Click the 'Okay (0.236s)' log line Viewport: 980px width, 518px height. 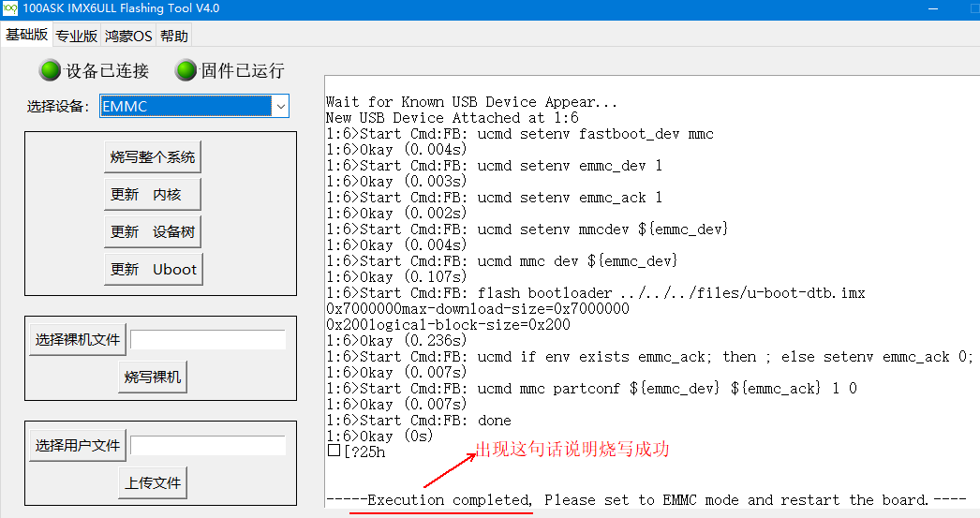coord(396,341)
